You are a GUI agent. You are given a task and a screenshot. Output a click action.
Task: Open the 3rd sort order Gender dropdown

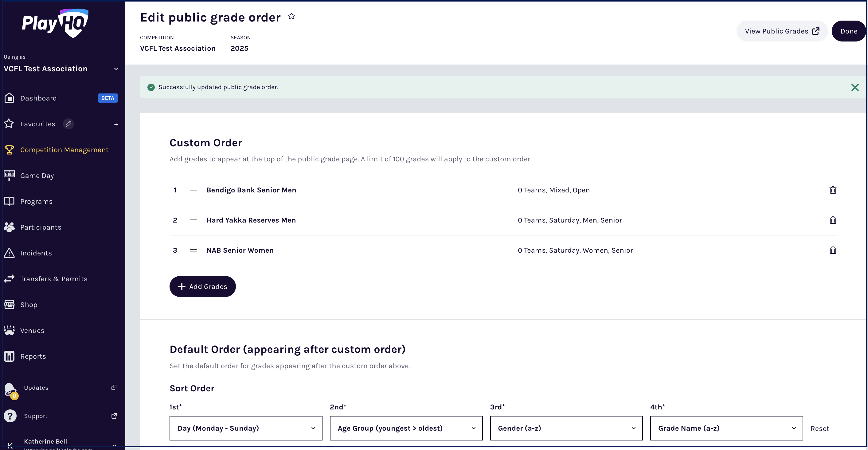[566, 428]
